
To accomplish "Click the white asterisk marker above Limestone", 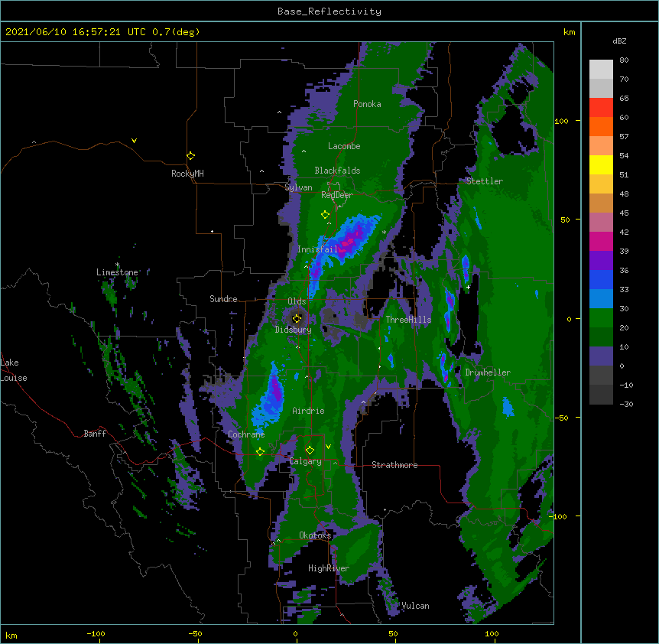I will [x=118, y=265].
